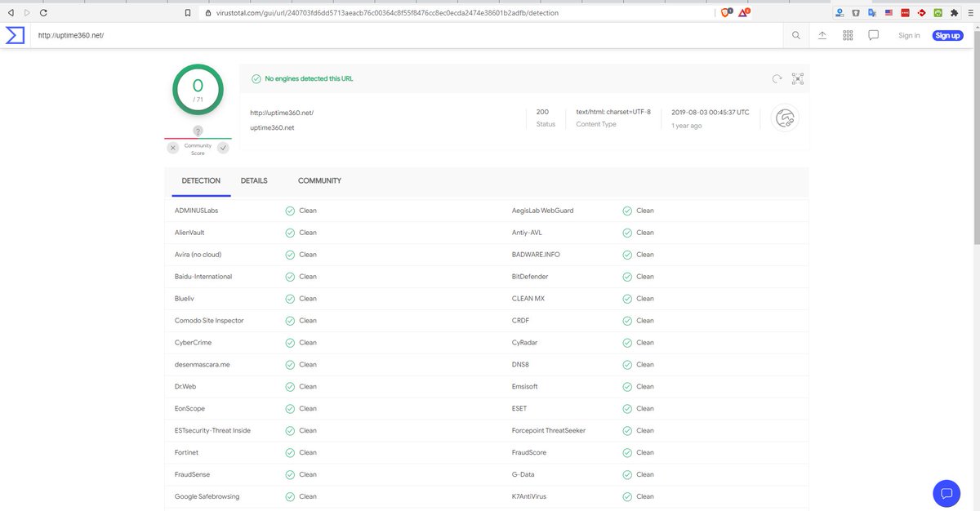Click the 200 status value
Viewport: 980px width, 511px height.
pos(542,112)
